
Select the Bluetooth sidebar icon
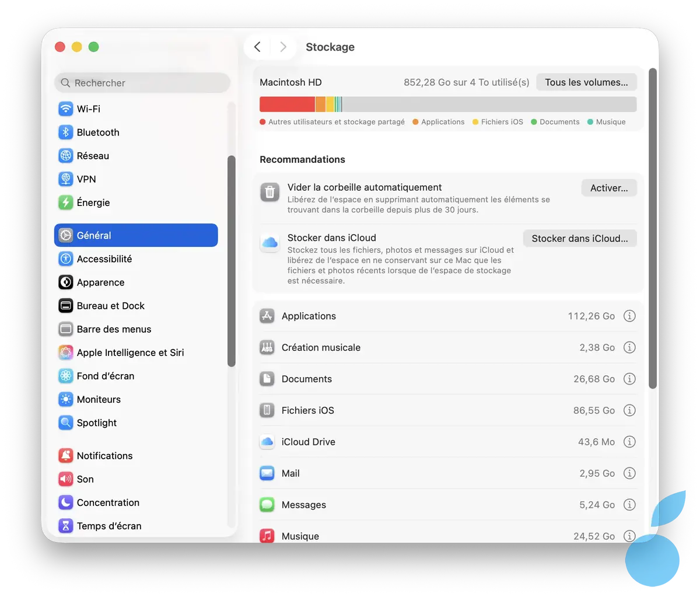pyautogui.click(x=66, y=132)
